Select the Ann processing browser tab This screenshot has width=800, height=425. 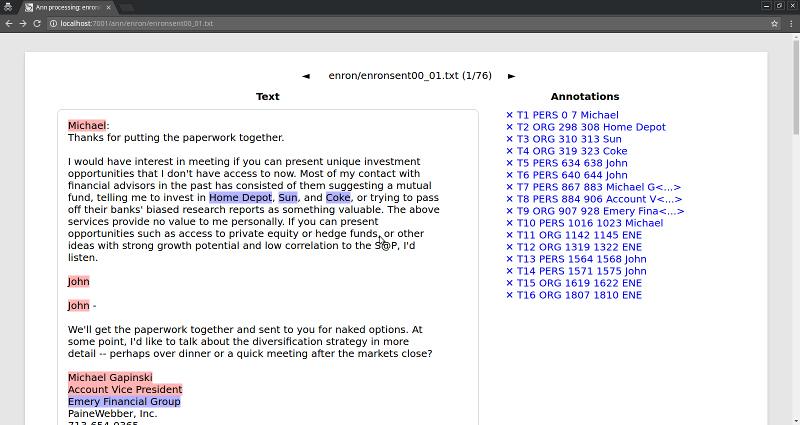click(67, 8)
